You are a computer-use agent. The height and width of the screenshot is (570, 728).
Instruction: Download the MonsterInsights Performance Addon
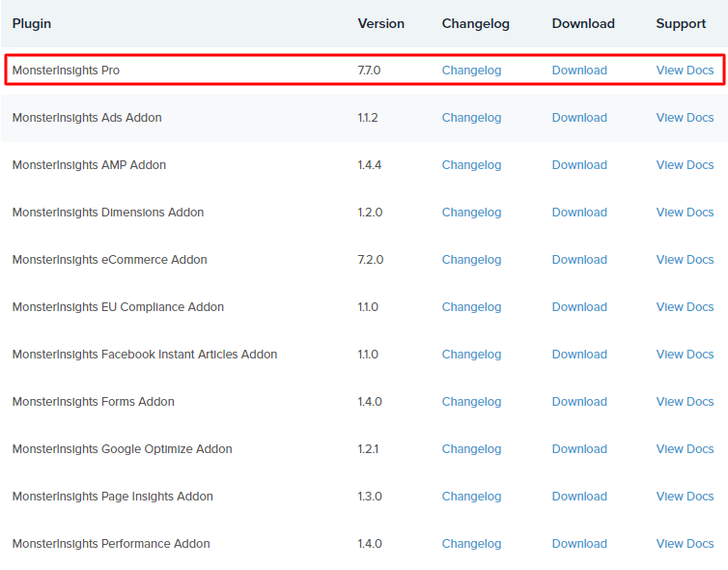tap(579, 544)
